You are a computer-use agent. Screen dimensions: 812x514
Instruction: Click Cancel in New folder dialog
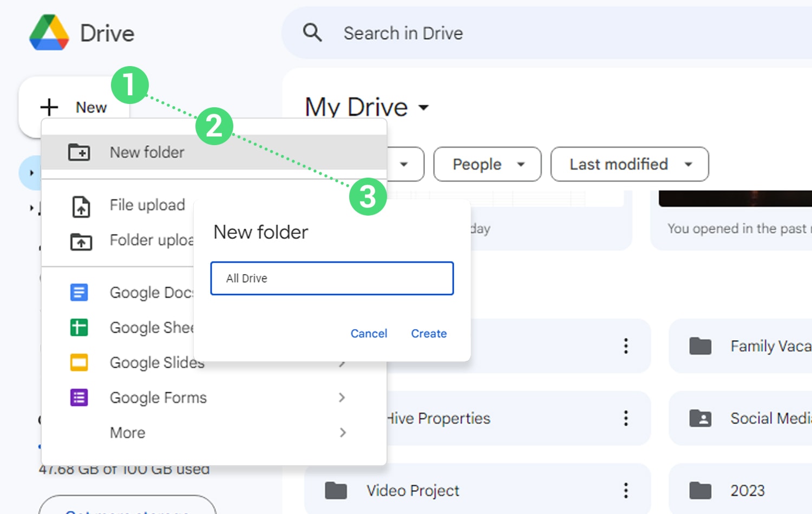pos(369,334)
